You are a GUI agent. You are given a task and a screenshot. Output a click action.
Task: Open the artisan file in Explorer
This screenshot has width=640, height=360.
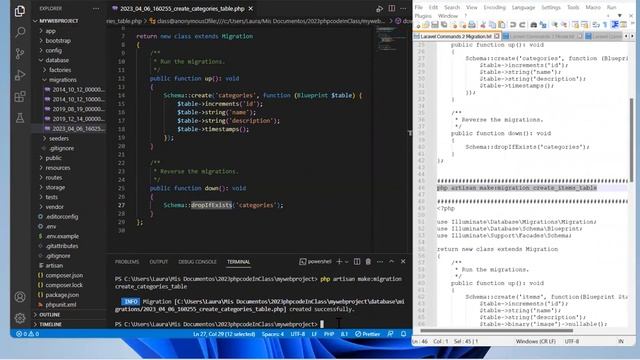(69, 265)
